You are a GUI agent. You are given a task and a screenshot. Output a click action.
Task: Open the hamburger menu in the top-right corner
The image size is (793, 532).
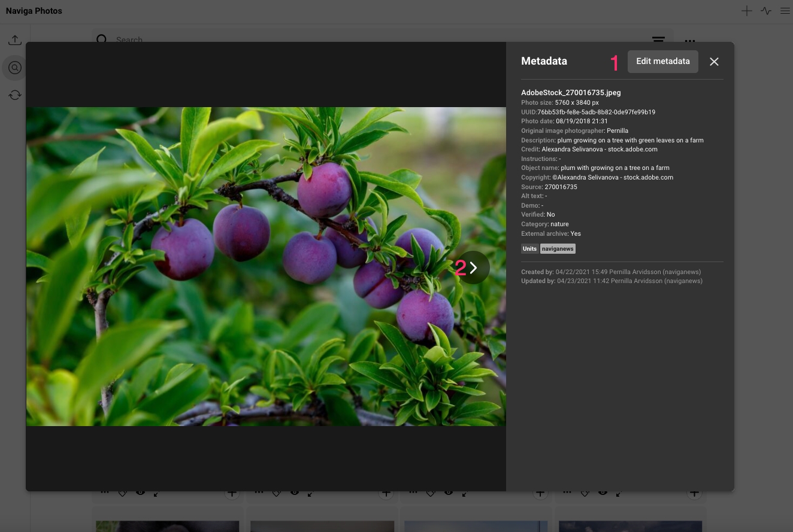pyautogui.click(x=785, y=11)
